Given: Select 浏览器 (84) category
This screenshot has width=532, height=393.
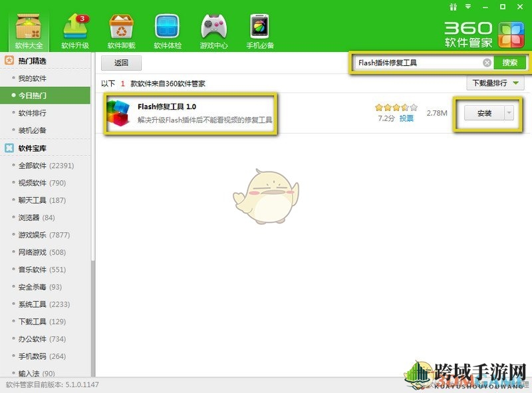Looking at the screenshot, I should pos(45,217).
